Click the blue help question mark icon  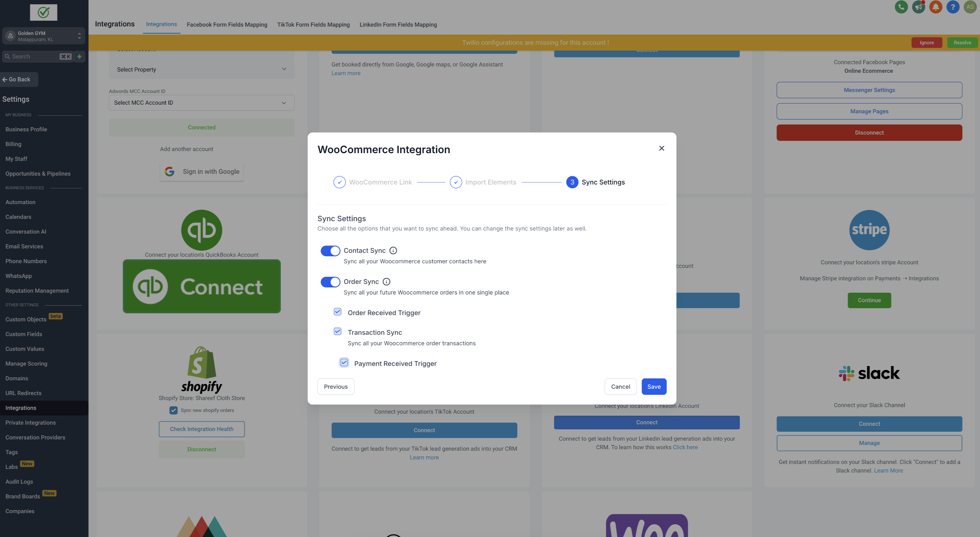click(952, 7)
